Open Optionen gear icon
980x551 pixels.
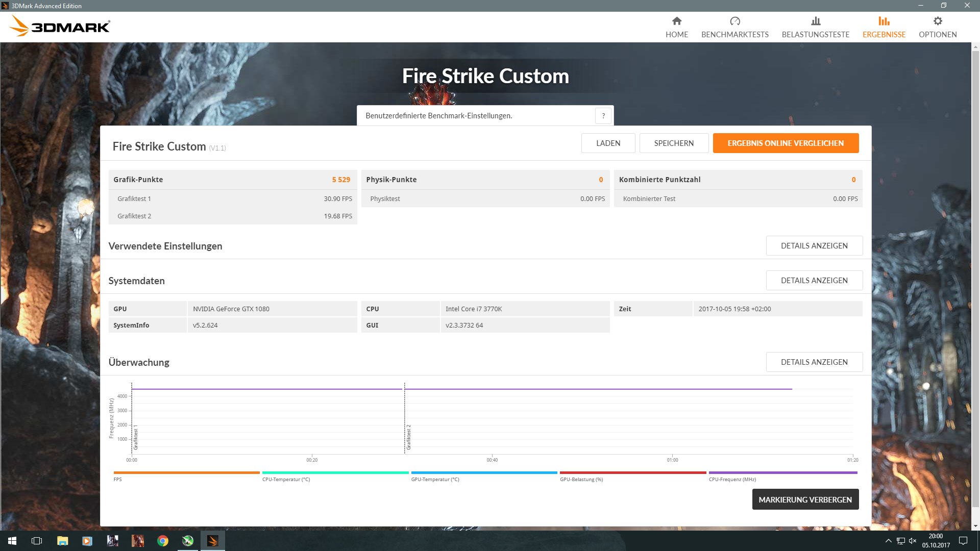[937, 21]
